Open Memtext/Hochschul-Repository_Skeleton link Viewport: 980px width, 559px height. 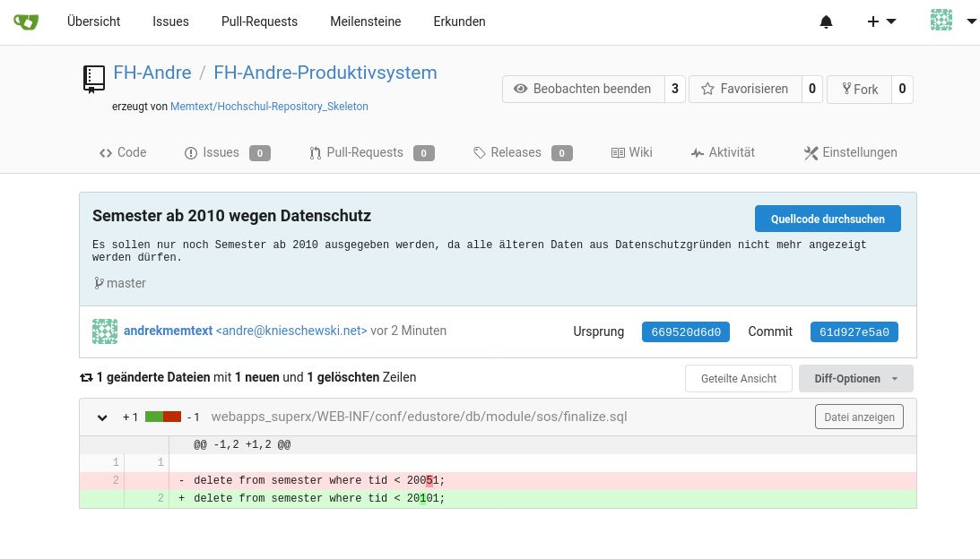pyautogui.click(x=269, y=106)
